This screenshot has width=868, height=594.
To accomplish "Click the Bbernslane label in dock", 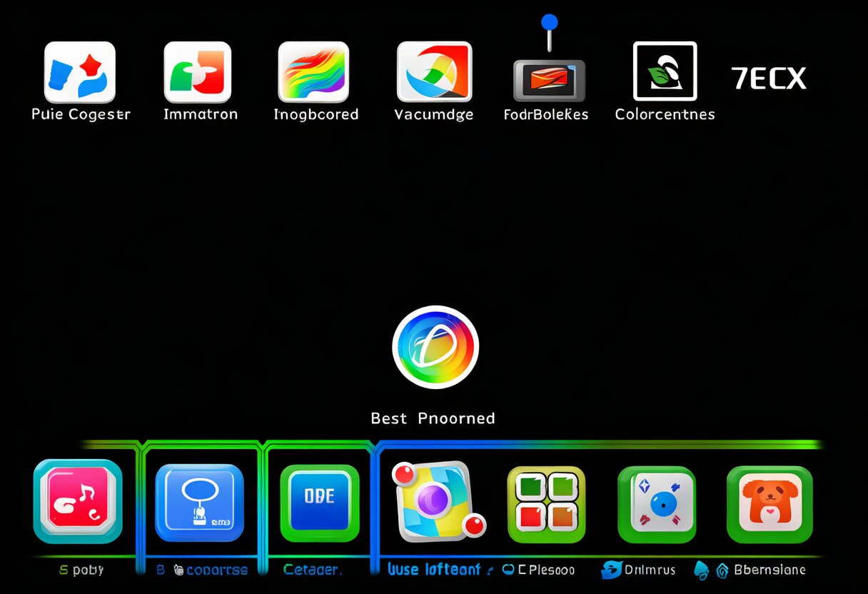I will [x=769, y=570].
